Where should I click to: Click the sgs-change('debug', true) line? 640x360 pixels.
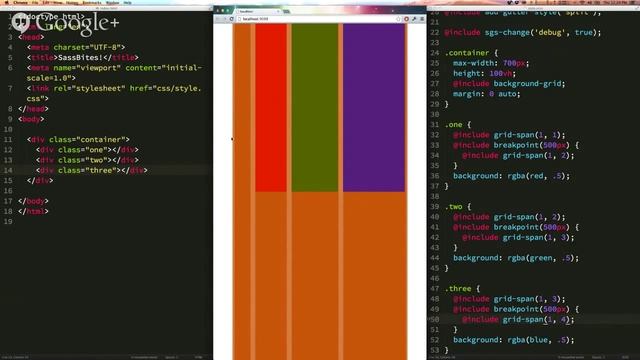[x=523, y=32]
